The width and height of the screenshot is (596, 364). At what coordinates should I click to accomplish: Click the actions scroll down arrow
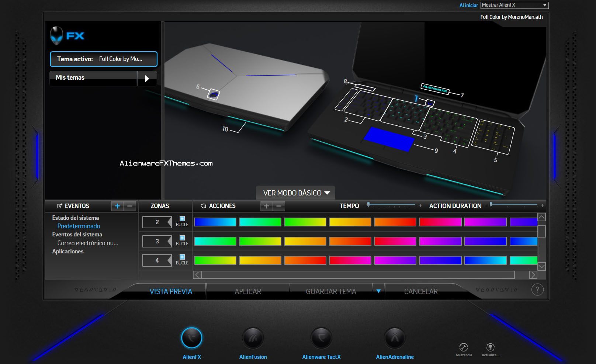click(x=541, y=266)
